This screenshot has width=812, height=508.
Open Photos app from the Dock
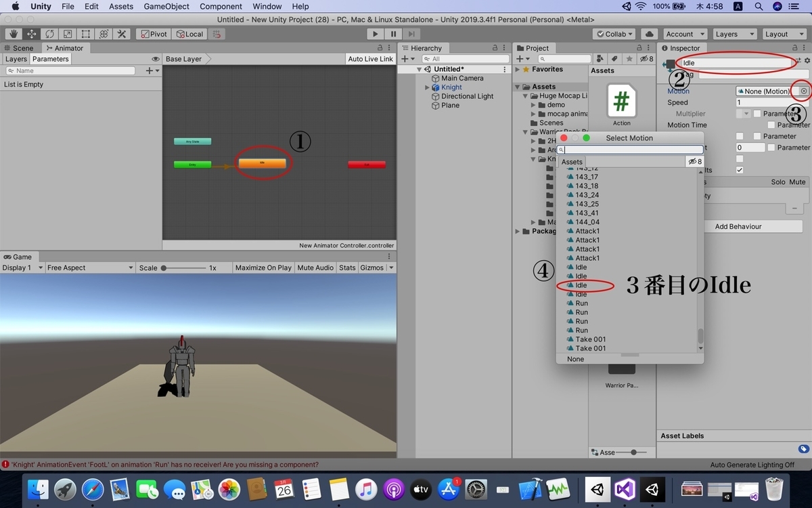point(229,489)
